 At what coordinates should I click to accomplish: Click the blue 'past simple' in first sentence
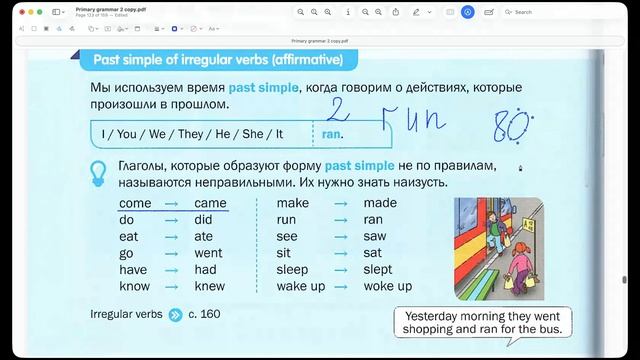263,88
